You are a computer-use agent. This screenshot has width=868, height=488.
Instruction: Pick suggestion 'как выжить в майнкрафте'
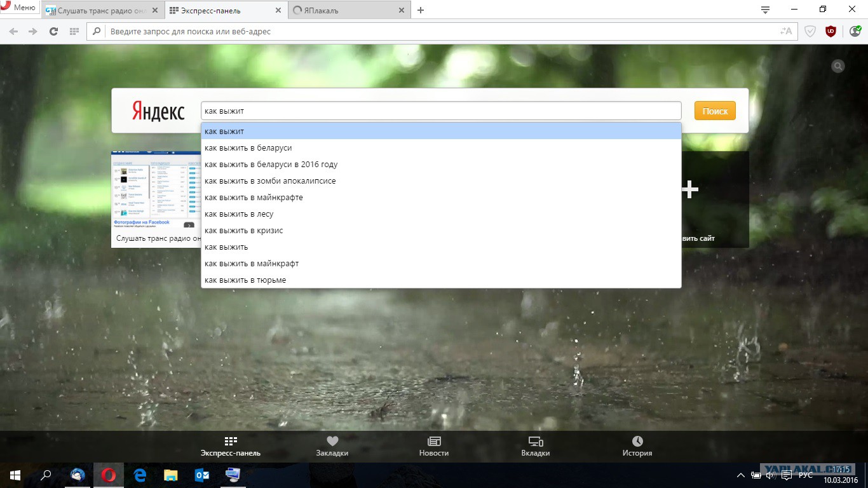point(441,197)
